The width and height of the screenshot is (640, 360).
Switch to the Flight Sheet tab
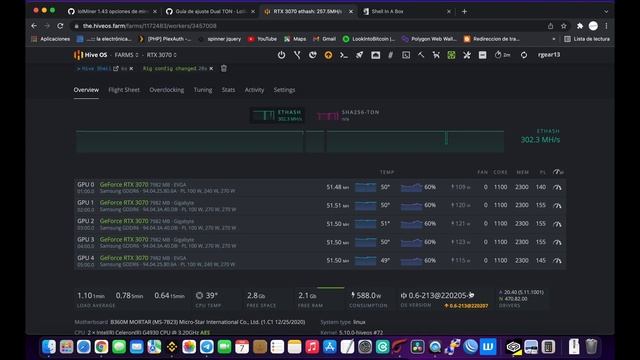pyautogui.click(x=124, y=90)
